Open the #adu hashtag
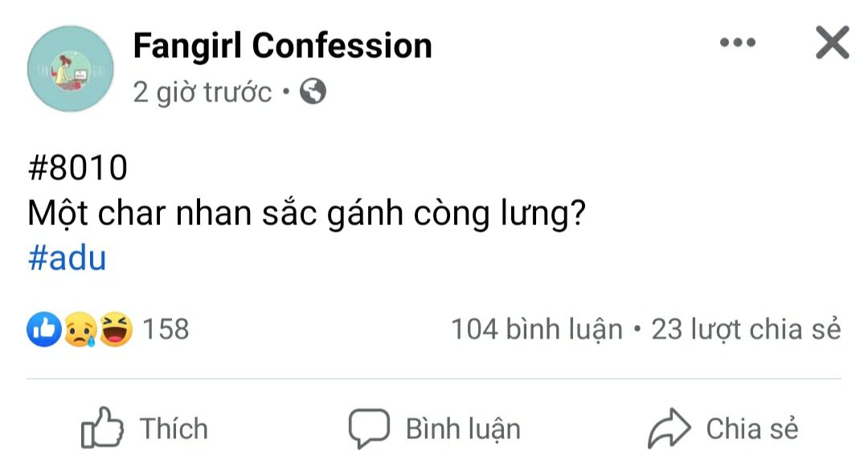 (x=67, y=259)
